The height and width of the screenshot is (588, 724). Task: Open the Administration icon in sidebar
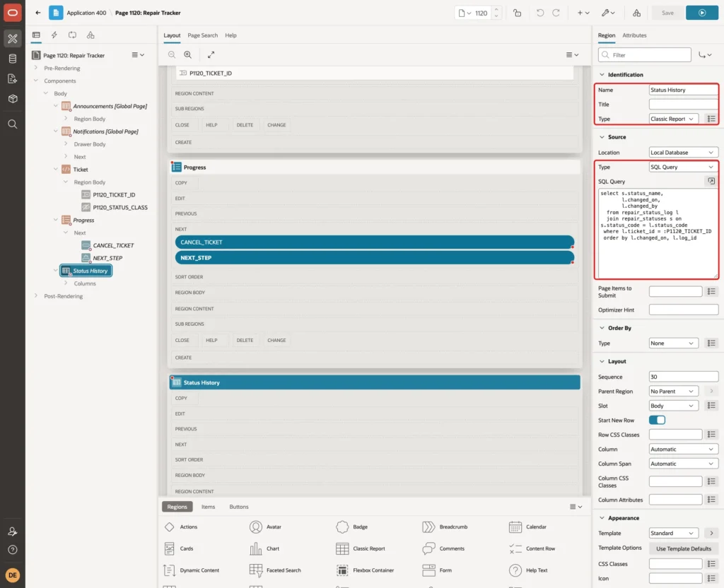tap(13, 531)
